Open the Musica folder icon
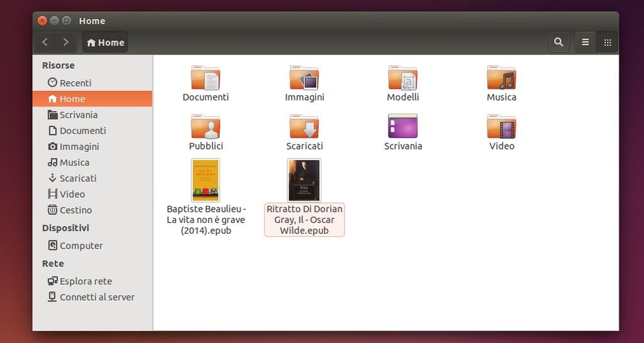 [501, 78]
